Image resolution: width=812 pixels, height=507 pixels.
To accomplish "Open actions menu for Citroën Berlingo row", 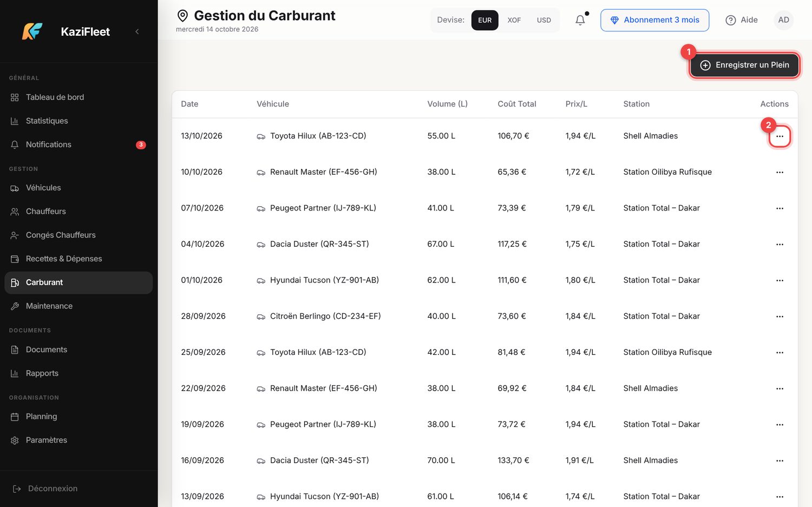I will coord(780,317).
